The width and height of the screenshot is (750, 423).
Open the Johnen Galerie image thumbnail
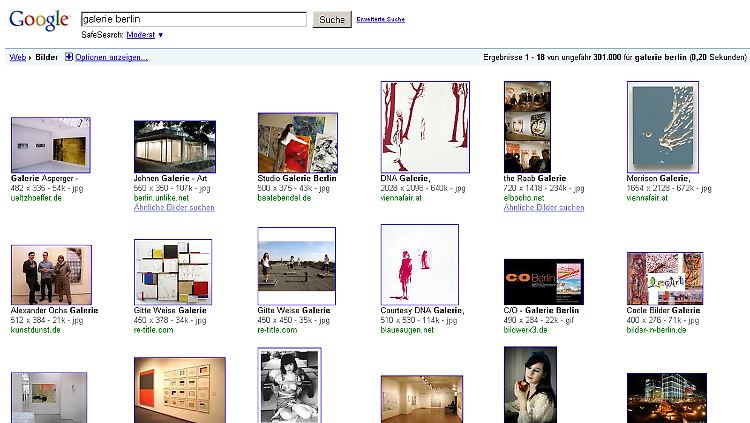tap(174, 147)
